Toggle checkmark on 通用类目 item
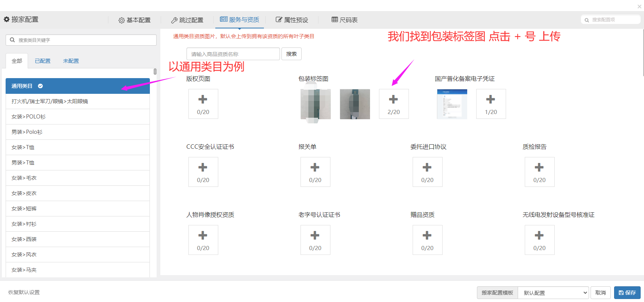 pyautogui.click(x=40, y=86)
